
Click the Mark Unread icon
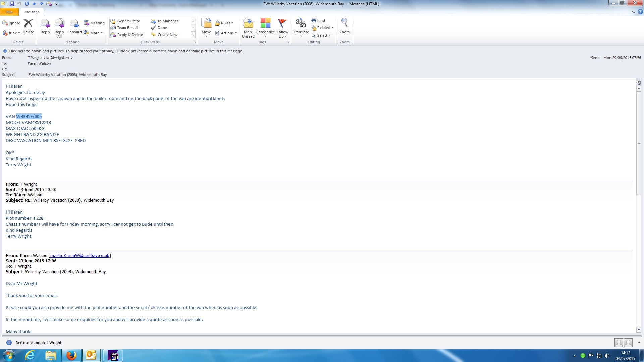coord(248,28)
